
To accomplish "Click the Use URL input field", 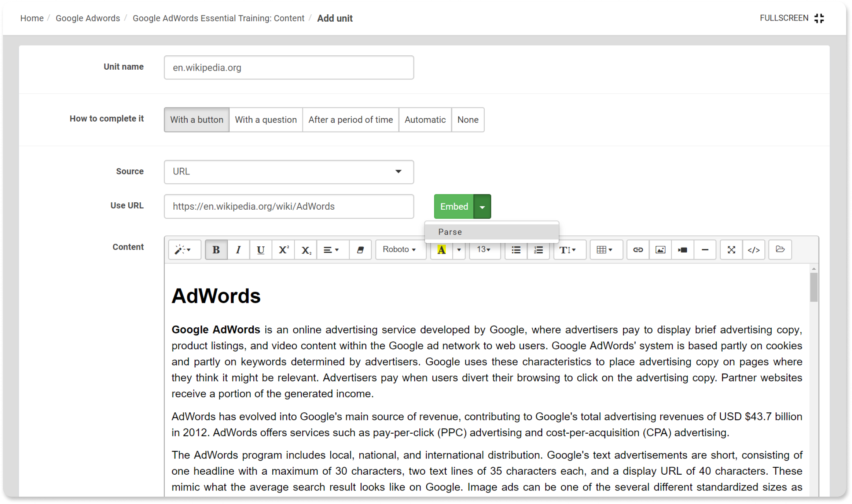I will click(289, 206).
